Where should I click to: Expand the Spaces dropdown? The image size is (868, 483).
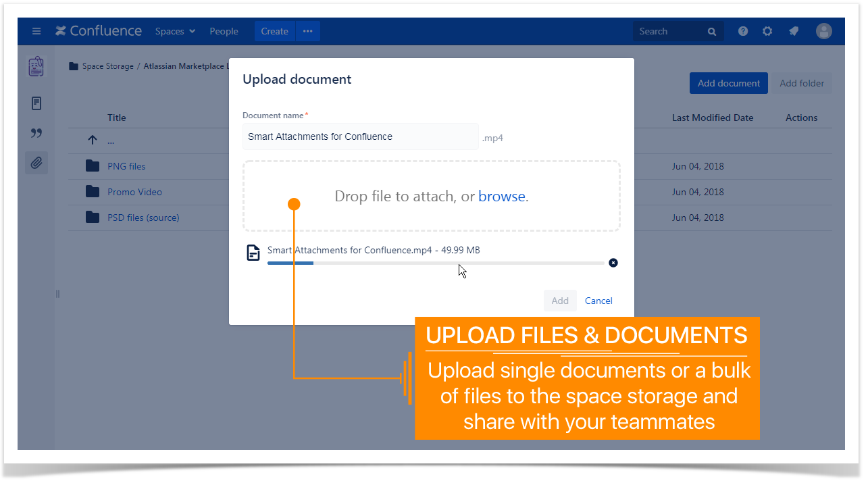point(175,31)
